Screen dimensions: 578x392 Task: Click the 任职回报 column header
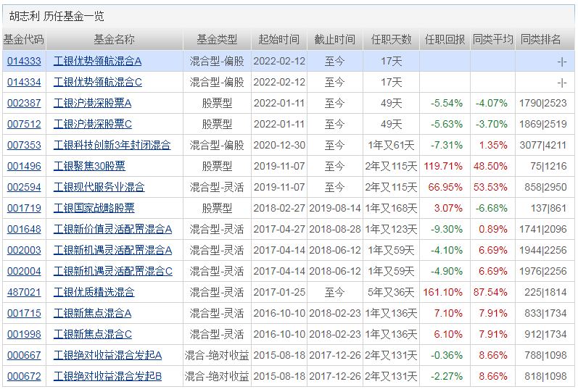pyautogui.click(x=445, y=40)
